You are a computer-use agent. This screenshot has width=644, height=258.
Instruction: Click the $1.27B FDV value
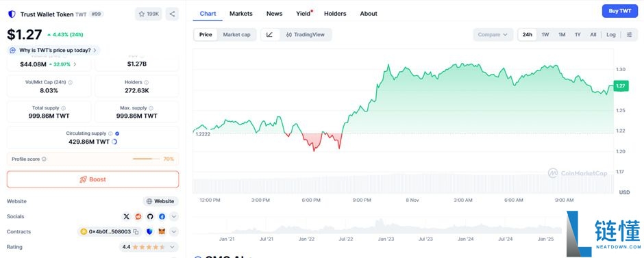137,64
